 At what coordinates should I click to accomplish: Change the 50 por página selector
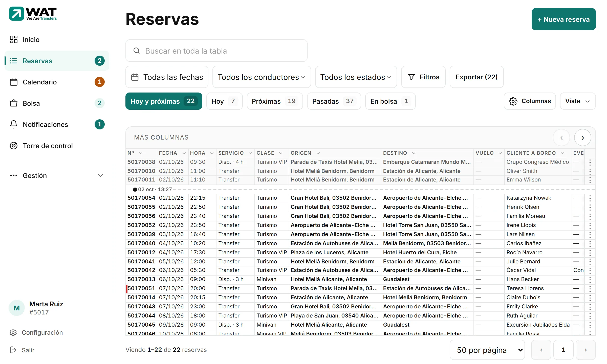(487, 350)
